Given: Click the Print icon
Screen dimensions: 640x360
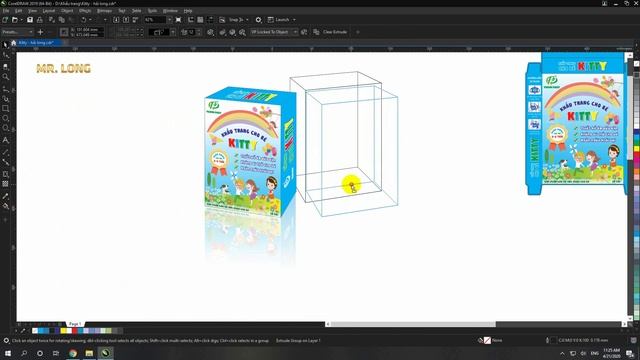Looking at the screenshot, I should [40, 20].
